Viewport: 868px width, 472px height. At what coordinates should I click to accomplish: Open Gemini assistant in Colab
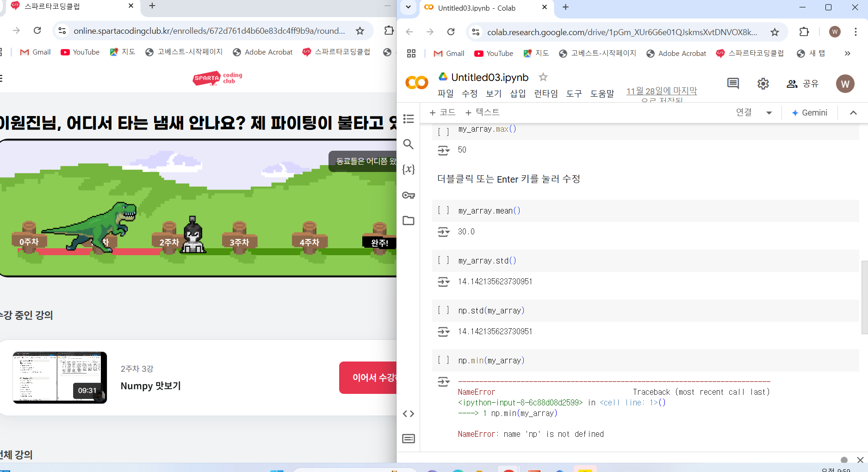pyautogui.click(x=809, y=113)
